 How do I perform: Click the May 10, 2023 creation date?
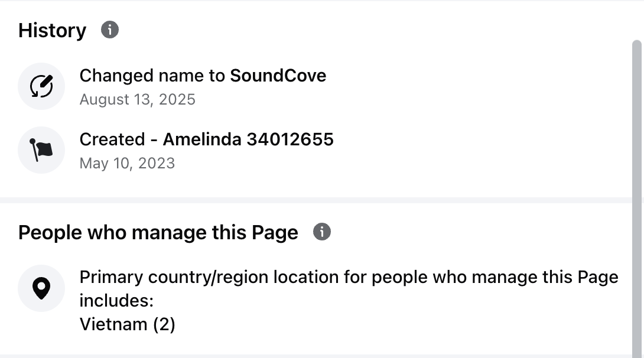(127, 163)
